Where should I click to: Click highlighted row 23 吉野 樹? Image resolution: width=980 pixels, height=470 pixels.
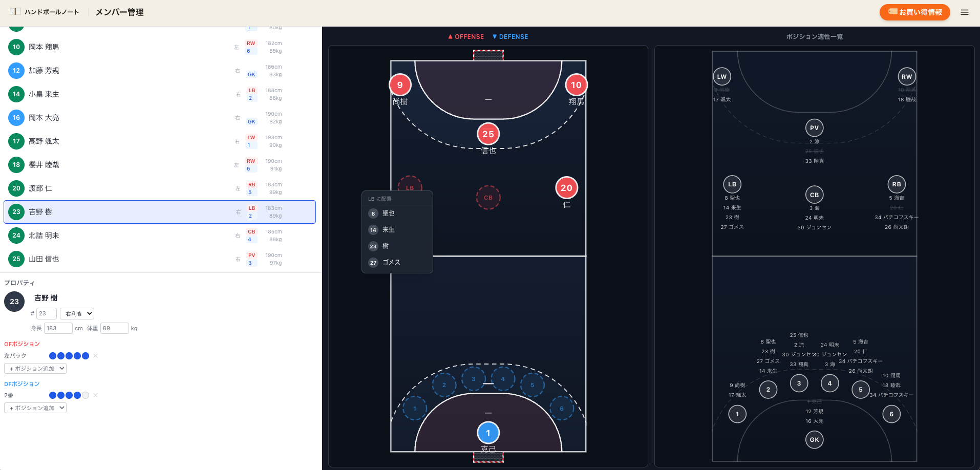pos(160,212)
